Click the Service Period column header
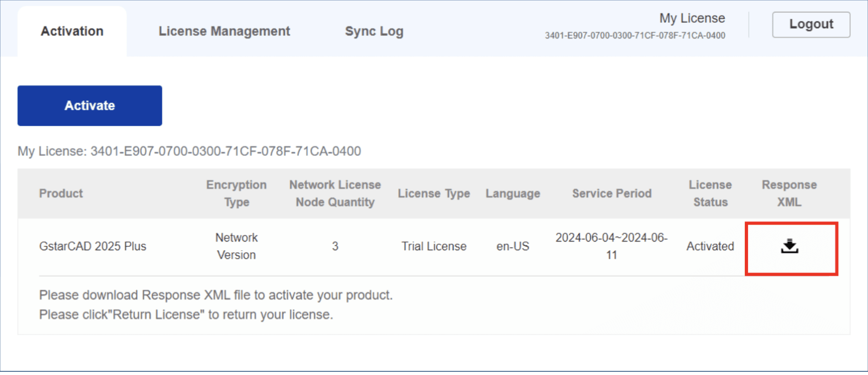 pos(611,194)
